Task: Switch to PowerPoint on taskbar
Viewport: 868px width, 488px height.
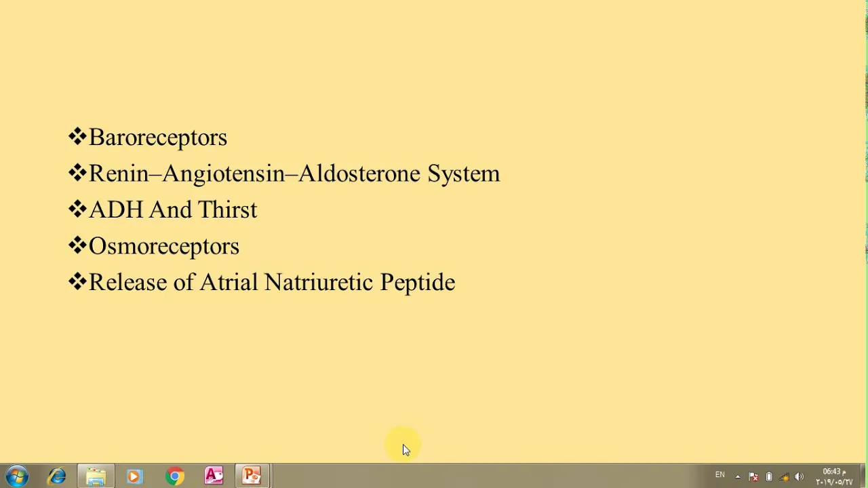Action: (x=252, y=476)
